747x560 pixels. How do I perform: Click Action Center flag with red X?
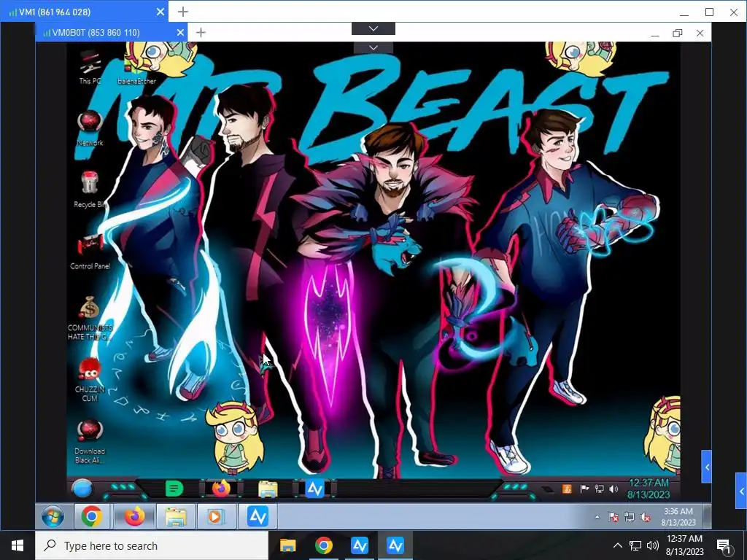(614, 517)
